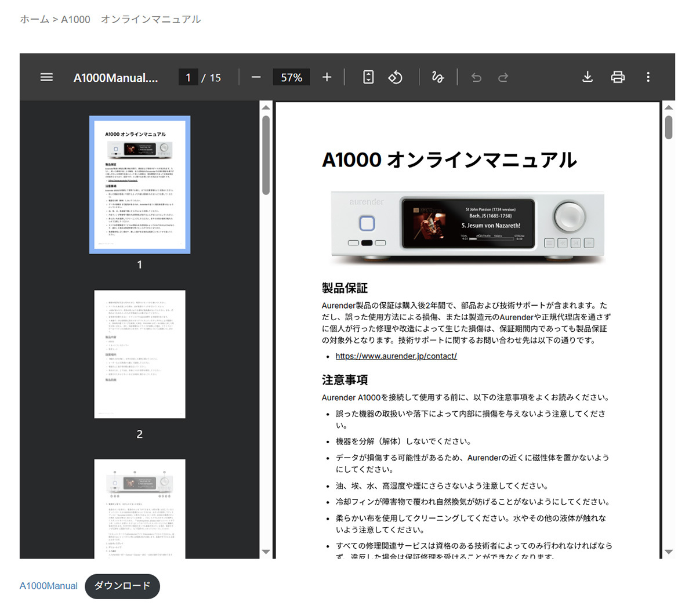The height and width of the screenshot is (616, 696).
Task: Click the redo arrow icon
Action: pyautogui.click(x=503, y=77)
